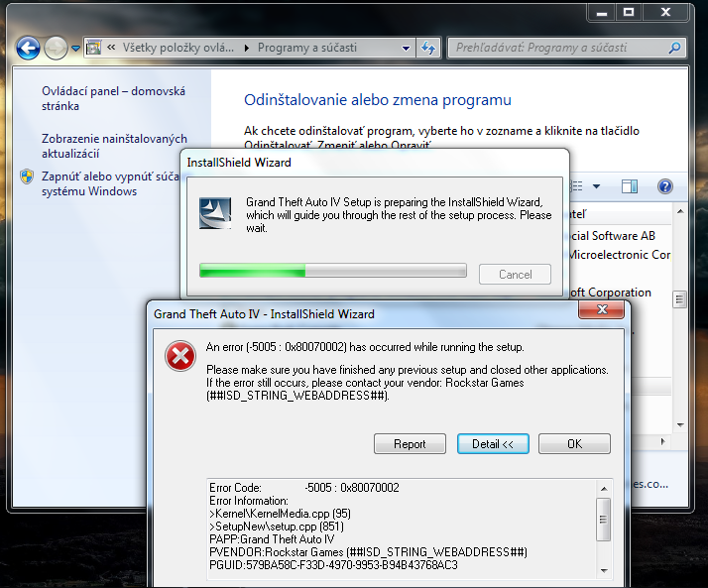Open the view options dropdown arrow
The height and width of the screenshot is (588, 708).
pyautogui.click(x=596, y=186)
